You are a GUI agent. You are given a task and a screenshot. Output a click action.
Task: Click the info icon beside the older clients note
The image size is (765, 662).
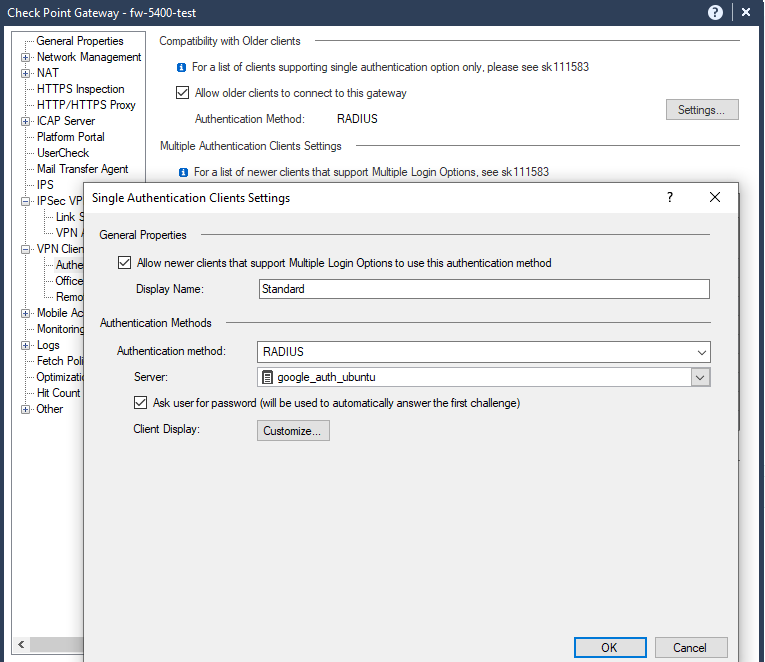coord(181,68)
